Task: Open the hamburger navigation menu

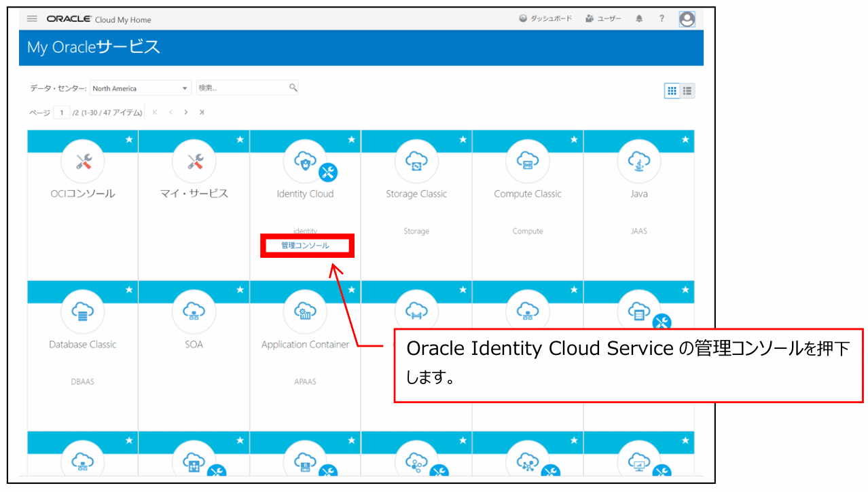Action: point(32,19)
